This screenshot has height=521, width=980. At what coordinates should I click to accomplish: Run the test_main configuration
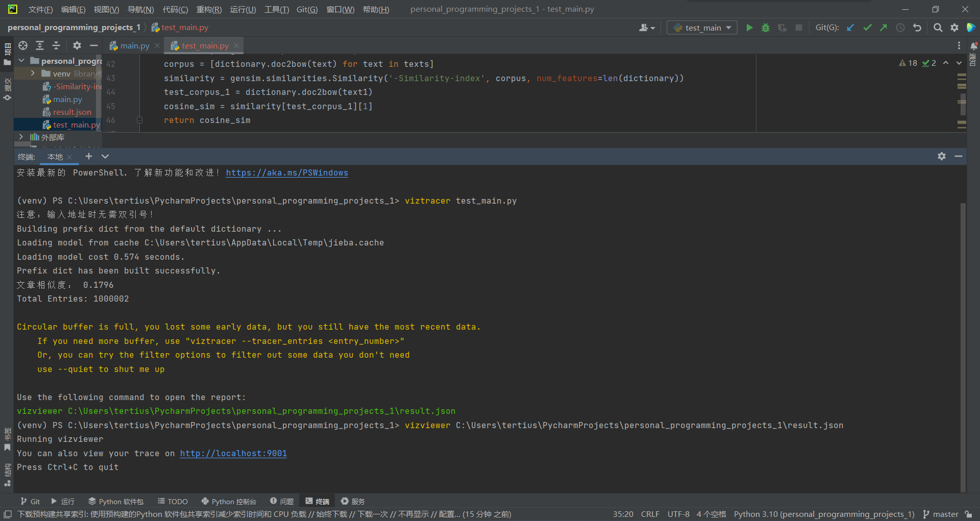click(x=749, y=28)
